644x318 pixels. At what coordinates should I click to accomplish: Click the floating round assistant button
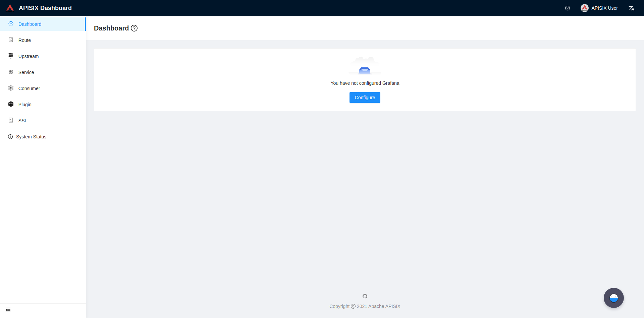coord(614,298)
